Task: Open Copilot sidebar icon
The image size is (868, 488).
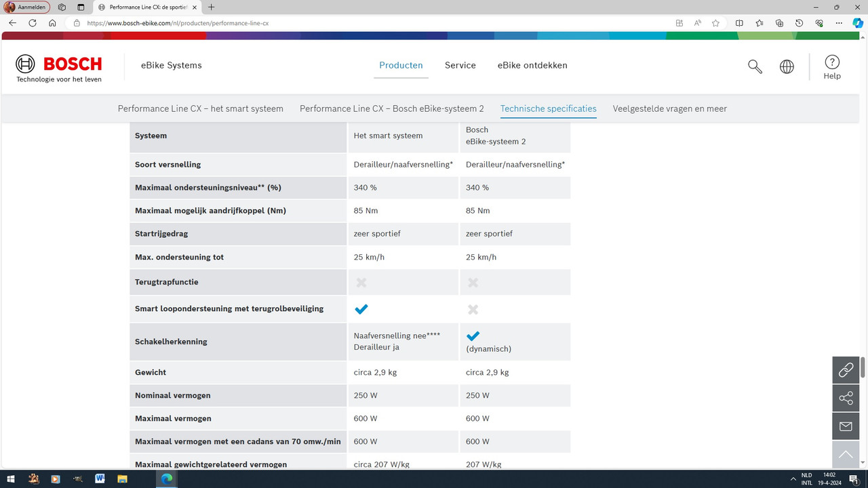Action: tap(858, 22)
